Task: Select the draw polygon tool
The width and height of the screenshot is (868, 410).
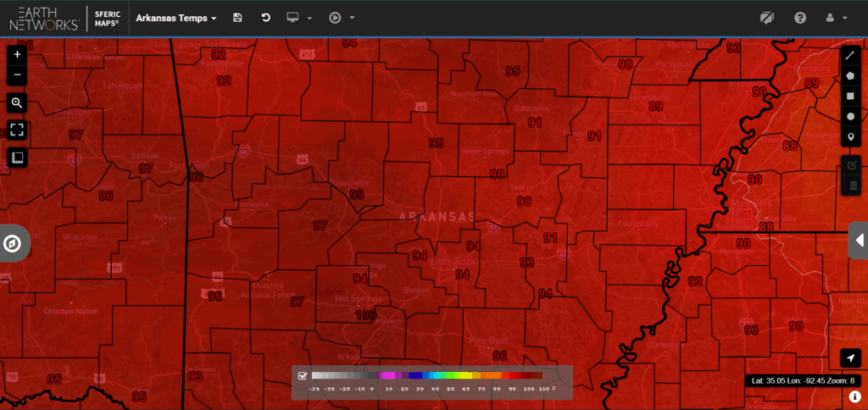Action: click(x=850, y=75)
